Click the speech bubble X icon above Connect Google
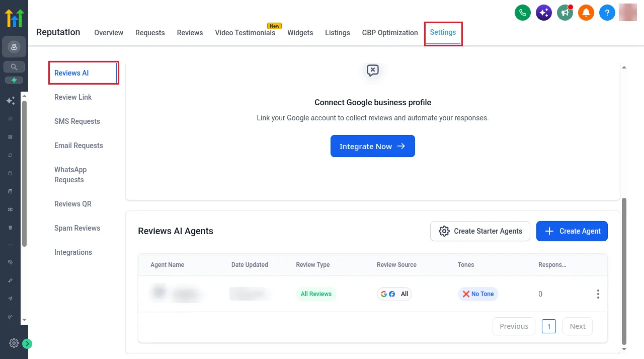This screenshot has height=359, width=644. pyautogui.click(x=373, y=70)
